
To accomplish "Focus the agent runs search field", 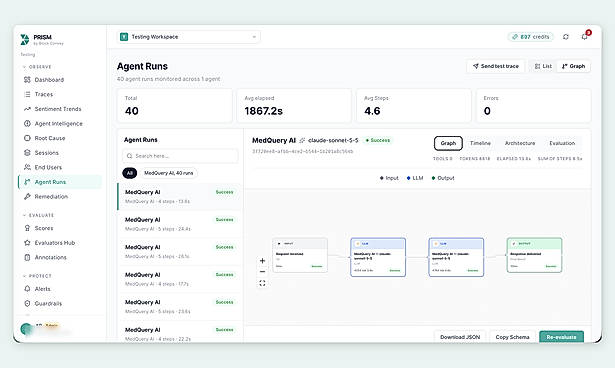I will pos(180,156).
